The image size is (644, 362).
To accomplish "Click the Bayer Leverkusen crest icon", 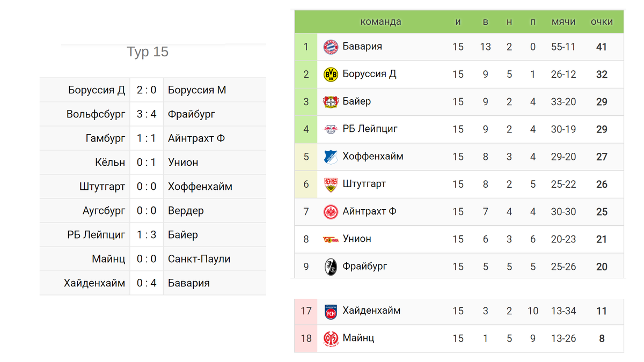I will pyautogui.click(x=331, y=102).
